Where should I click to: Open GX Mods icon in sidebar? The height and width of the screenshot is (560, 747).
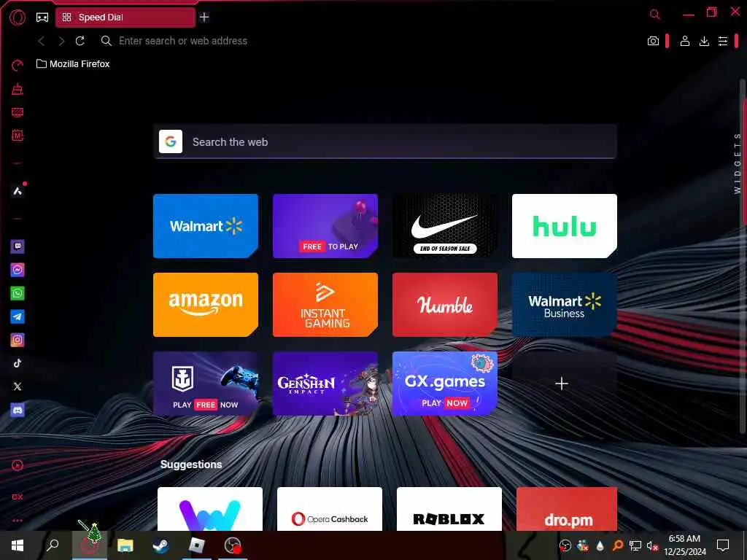pyautogui.click(x=18, y=136)
